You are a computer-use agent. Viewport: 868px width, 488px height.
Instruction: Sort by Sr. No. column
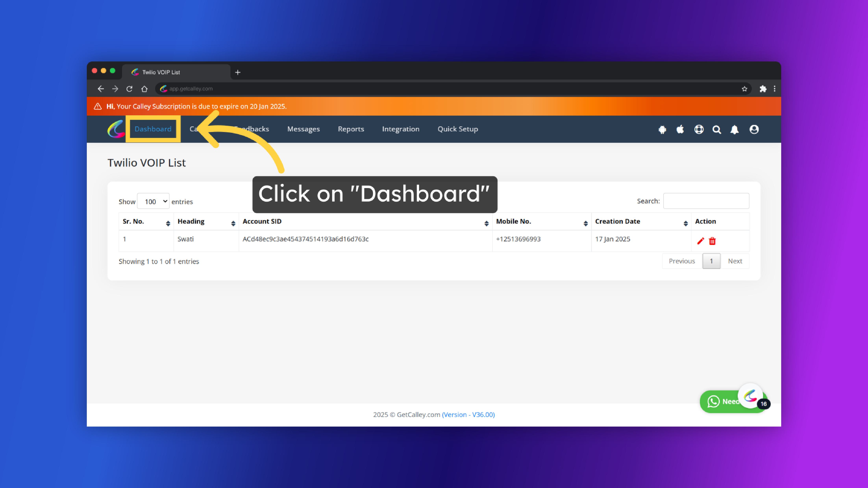click(x=146, y=221)
